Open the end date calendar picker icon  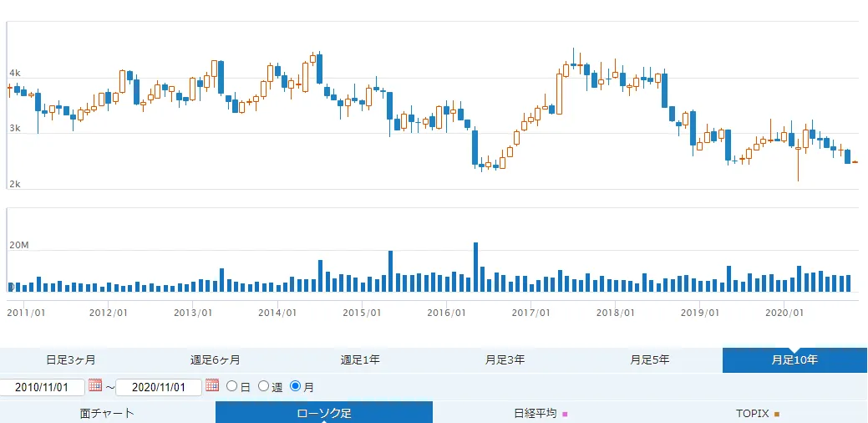[212, 386]
